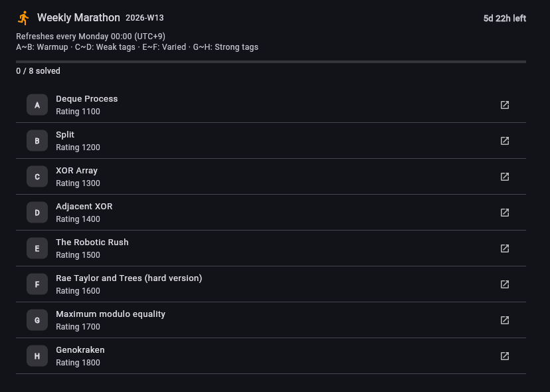Click the orange running marathon icon

(x=24, y=18)
